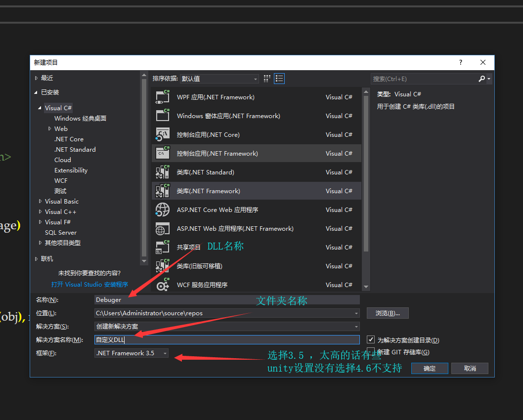The width and height of the screenshot is (523, 420).
Task: Select Windows 经典桌面 category
Action: 81,118
